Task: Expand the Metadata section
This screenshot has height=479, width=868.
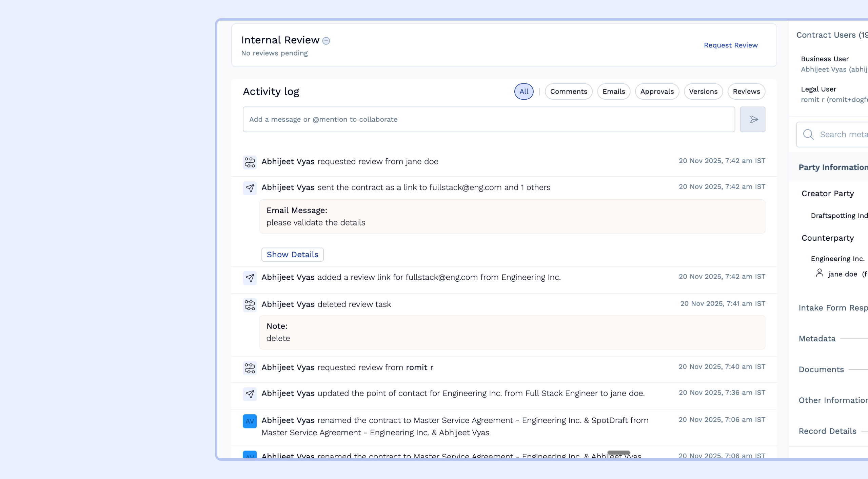Action: pyautogui.click(x=817, y=339)
